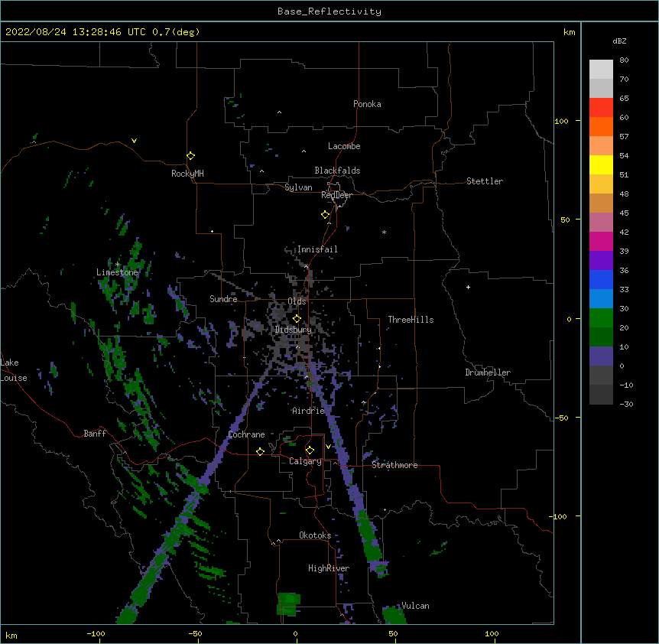The width and height of the screenshot is (659, 644).
Task: Click the Limestone label
Action: 117,272
